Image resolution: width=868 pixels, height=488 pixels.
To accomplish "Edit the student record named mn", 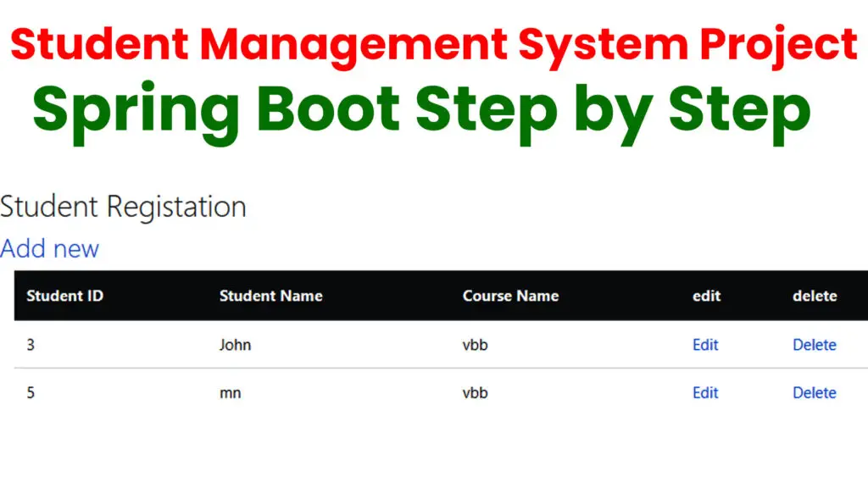I will tap(705, 392).
